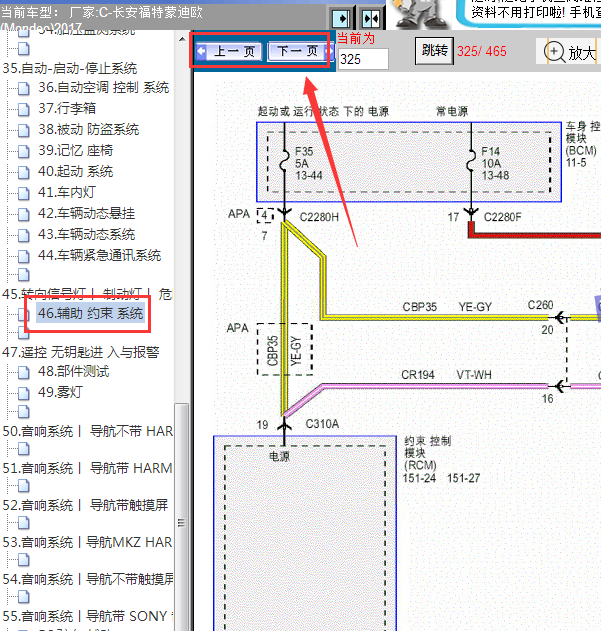
Task: Click wire label CR194 VT-WH
Action: coord(446,375)
